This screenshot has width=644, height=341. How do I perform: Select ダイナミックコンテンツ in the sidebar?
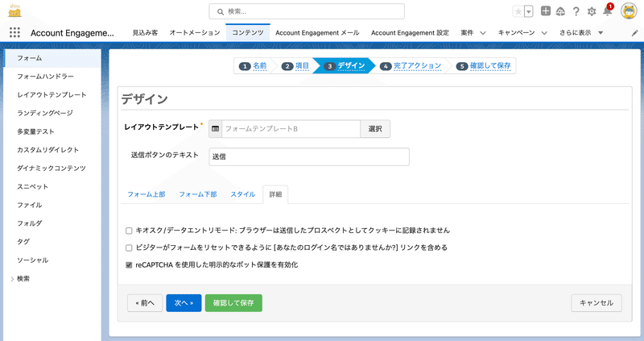[52, 168]
